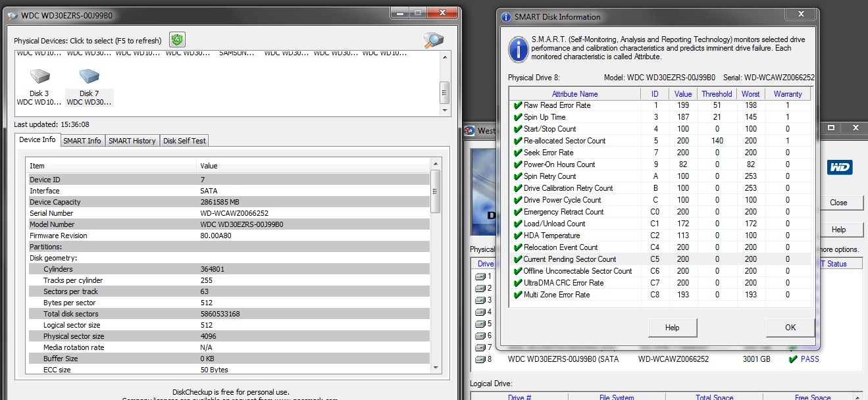The image size is (868, 400).
Task: Click the DiskCheckup title bar icon
Action: coord(13,15)
